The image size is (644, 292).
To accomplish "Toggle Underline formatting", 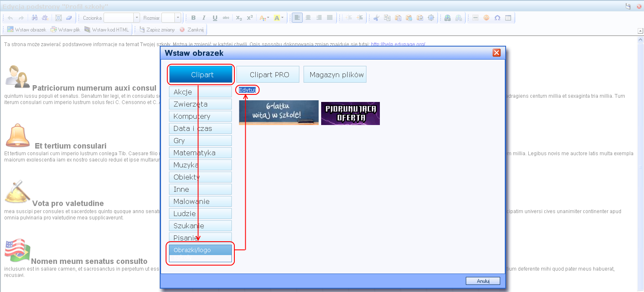I will (x=215, y=18).
